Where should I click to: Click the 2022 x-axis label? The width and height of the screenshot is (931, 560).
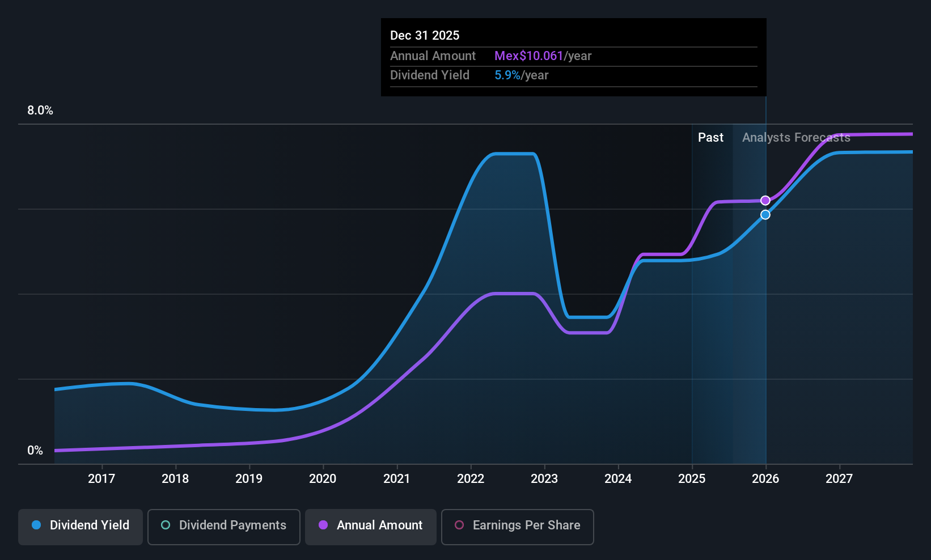click(471, 479)
